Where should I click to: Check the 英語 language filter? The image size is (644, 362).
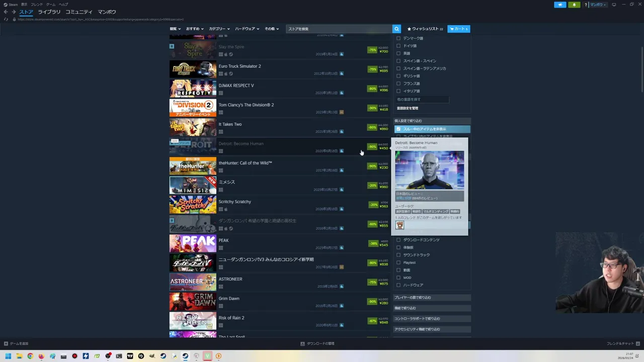pos(398,53)
